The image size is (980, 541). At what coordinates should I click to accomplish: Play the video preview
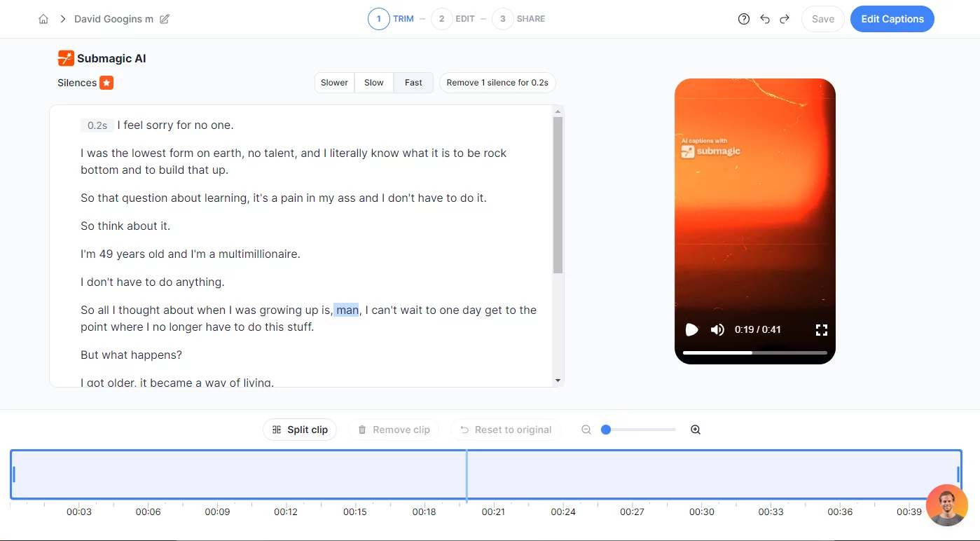[x=691, y=329]
